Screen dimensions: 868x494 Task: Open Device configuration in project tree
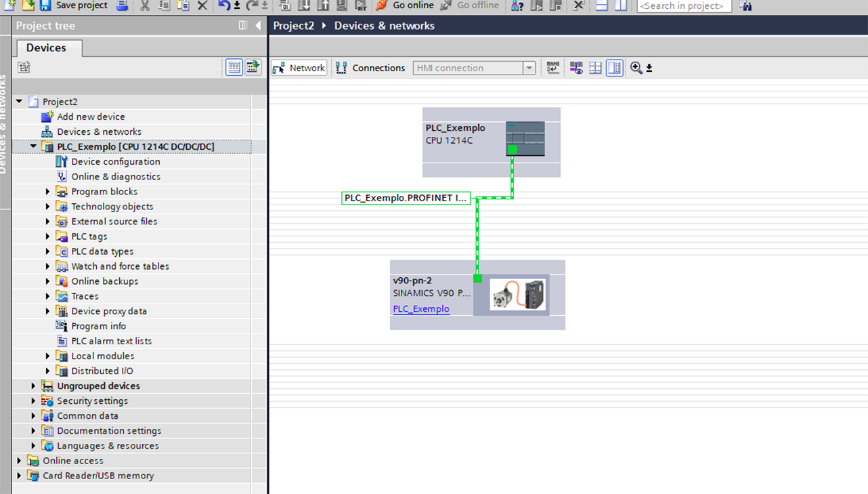116,161
